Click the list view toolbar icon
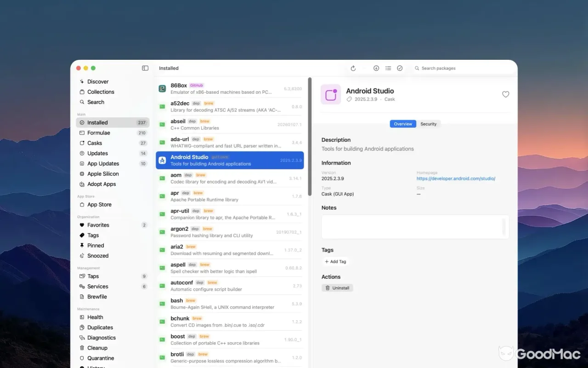This screenshot has width=588, height=368. tap(388, 68)
